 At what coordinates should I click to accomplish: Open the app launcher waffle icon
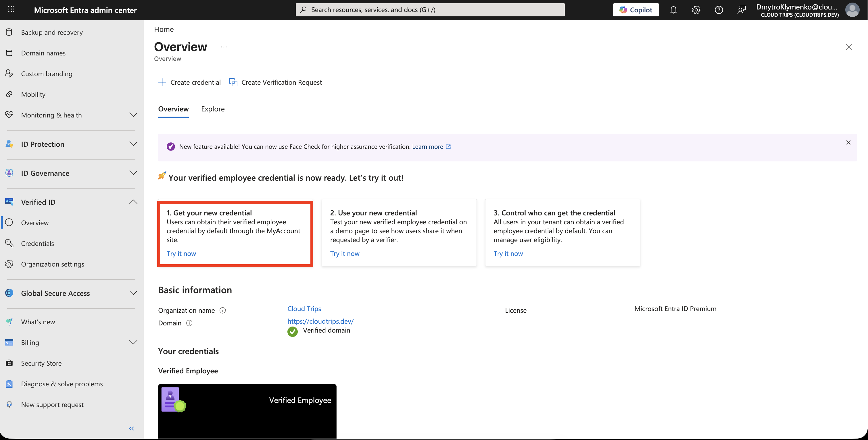click(11, 9)
